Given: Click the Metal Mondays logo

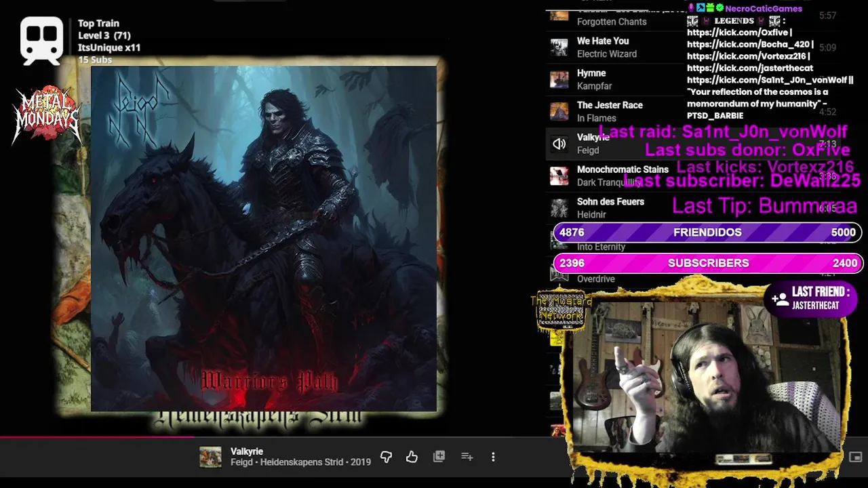Looking at the screenshot, I should [46, 114].
